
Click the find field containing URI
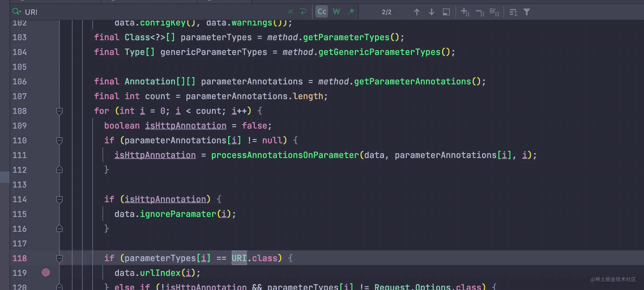[142, 12]
